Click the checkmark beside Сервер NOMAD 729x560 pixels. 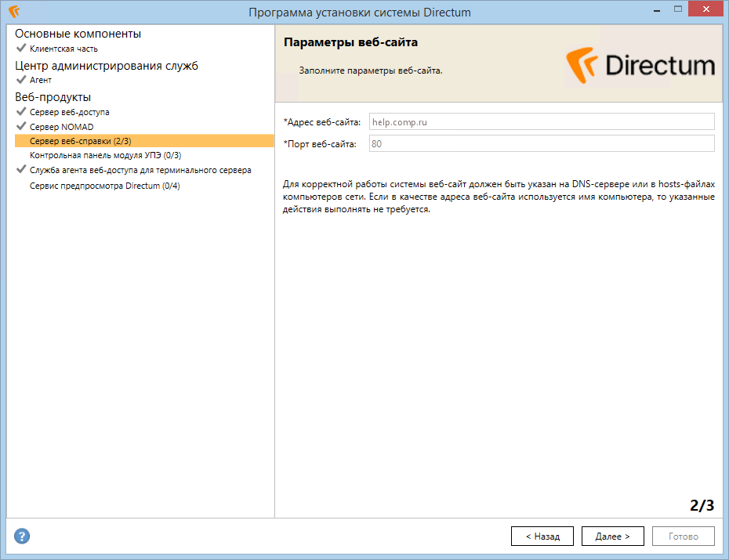[x=21, y=126]
